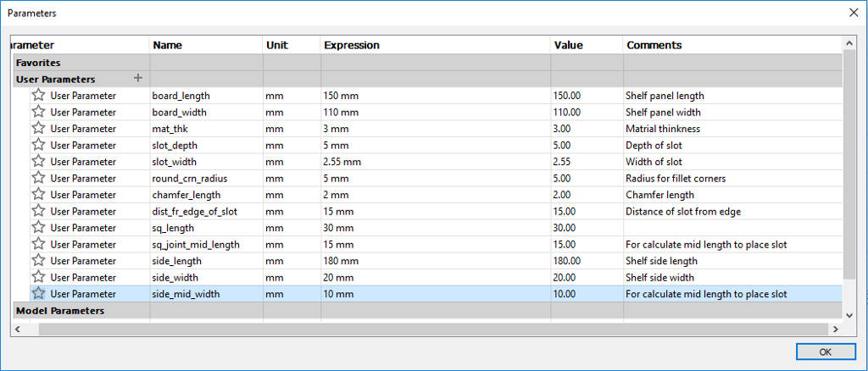The width and height of the screenshot is (868, 371).
Task: Add a new user parameter with plus icon
Action: [x=138, y=79]
